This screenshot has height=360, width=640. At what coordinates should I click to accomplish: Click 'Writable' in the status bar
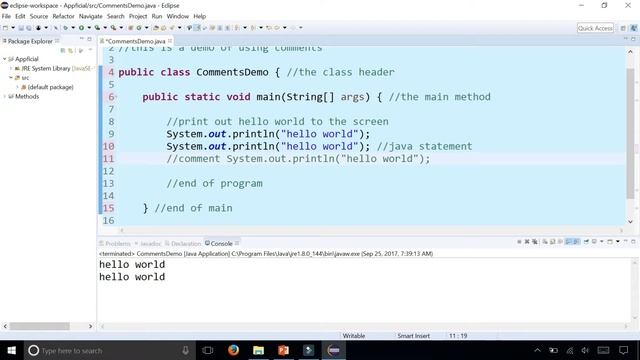[353, 336]
